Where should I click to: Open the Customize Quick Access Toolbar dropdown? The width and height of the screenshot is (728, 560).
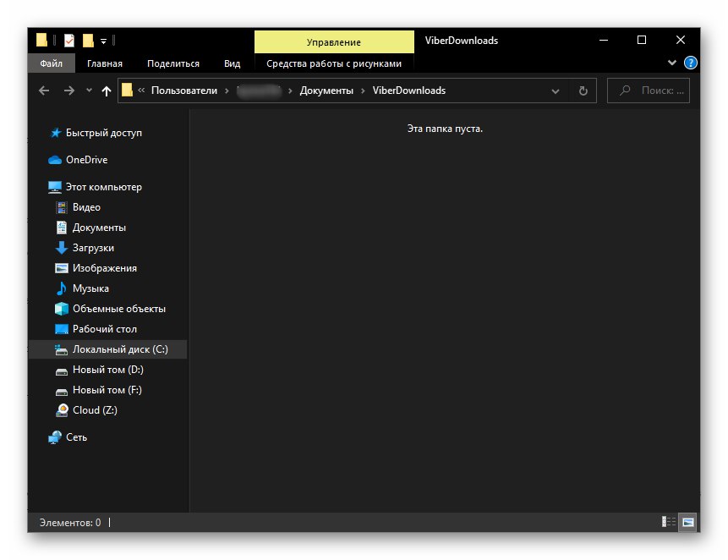click(x=103, y=41)
